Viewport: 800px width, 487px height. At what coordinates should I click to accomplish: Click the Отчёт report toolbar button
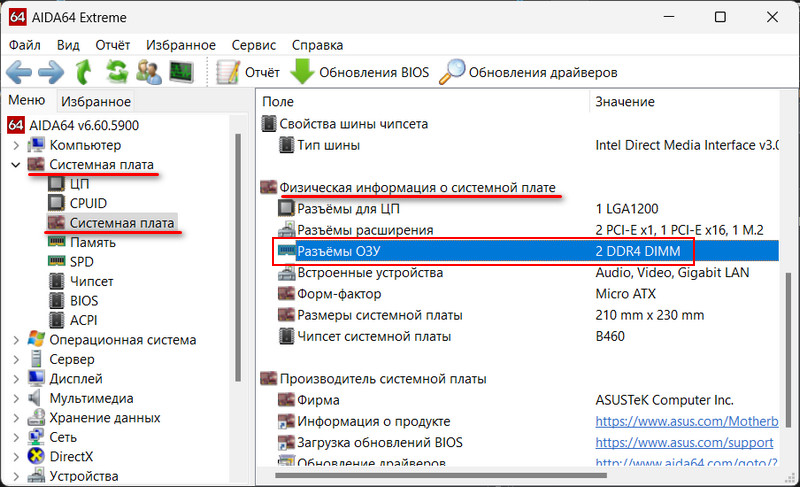point(248,72)
